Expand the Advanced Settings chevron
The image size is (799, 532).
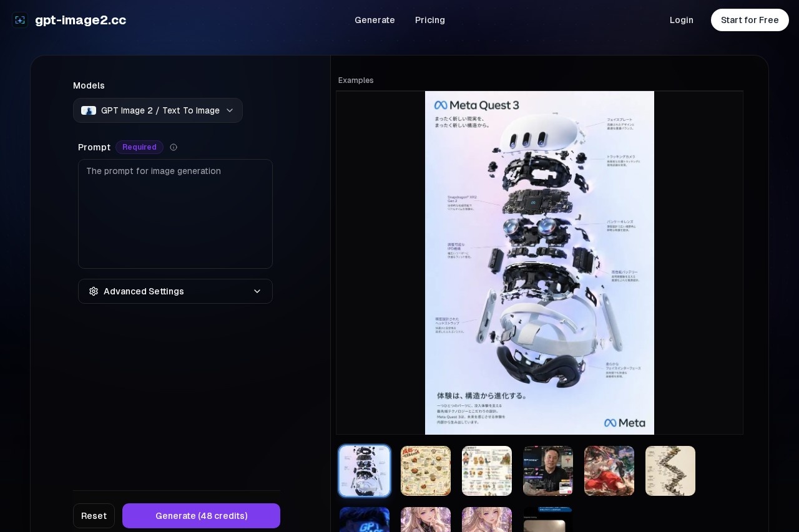[257, 291]
